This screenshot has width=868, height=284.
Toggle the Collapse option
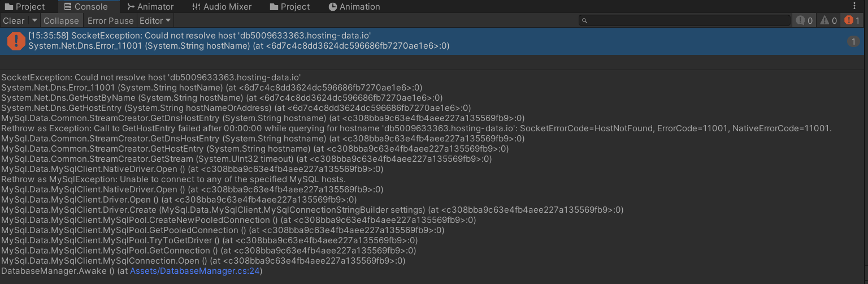coord(61,20)
